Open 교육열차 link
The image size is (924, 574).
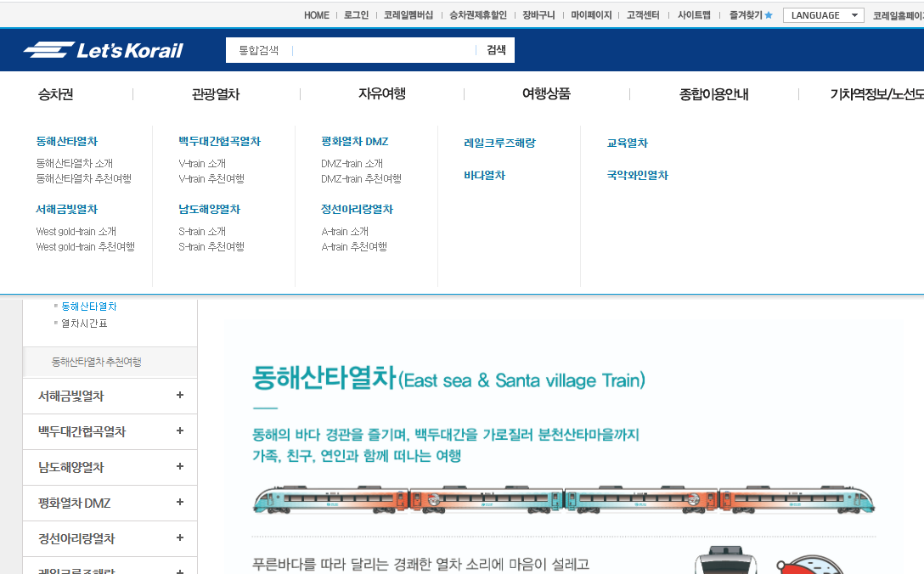click(627, 143)
